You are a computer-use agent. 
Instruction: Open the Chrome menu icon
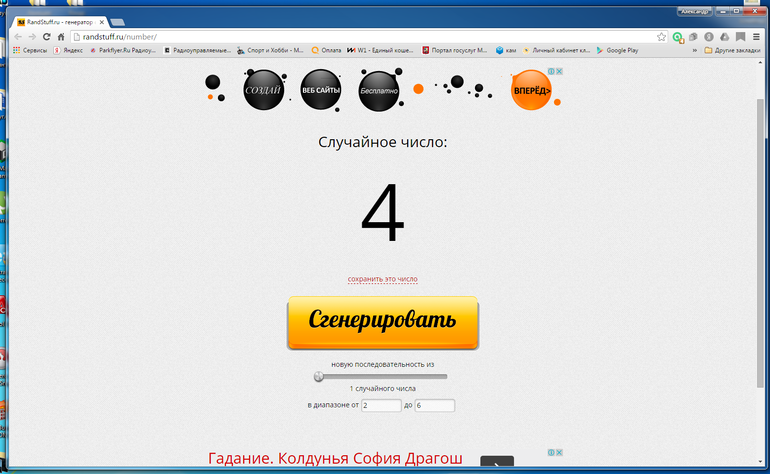[x=756, y=36]
